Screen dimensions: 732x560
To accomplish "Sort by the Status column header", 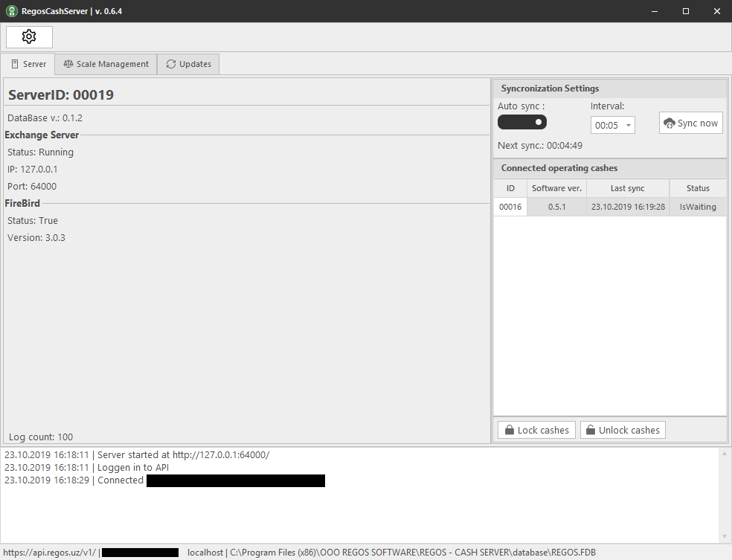I will (698, 188).
